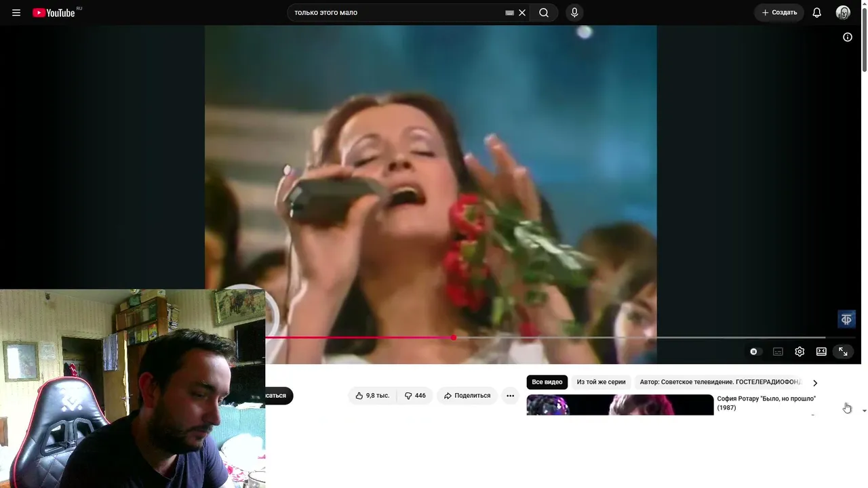868x488 pixels.
Task: Clear the search query with X
Action: point(522,13)
